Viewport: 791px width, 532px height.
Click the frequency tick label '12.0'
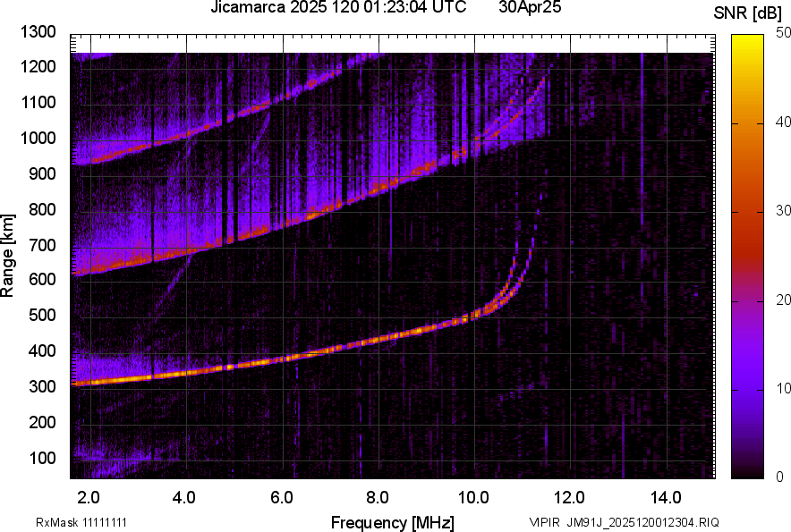coord(569,498)
